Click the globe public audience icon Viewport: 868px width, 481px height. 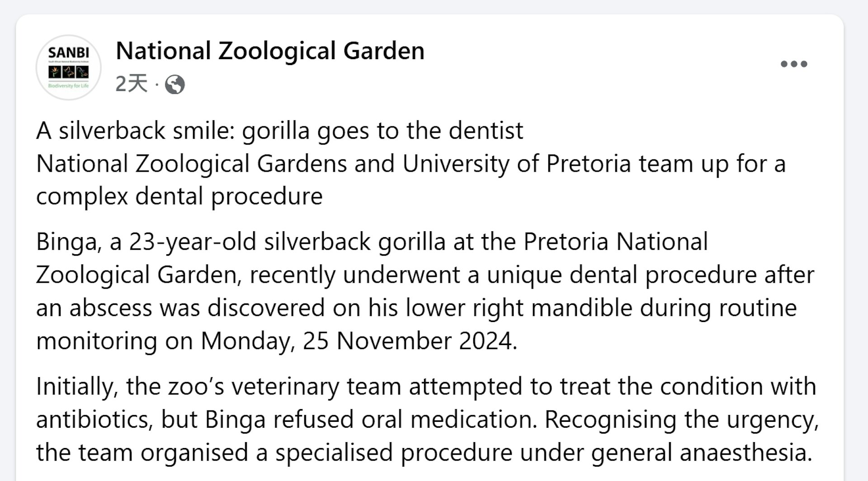tap(175, 84)
